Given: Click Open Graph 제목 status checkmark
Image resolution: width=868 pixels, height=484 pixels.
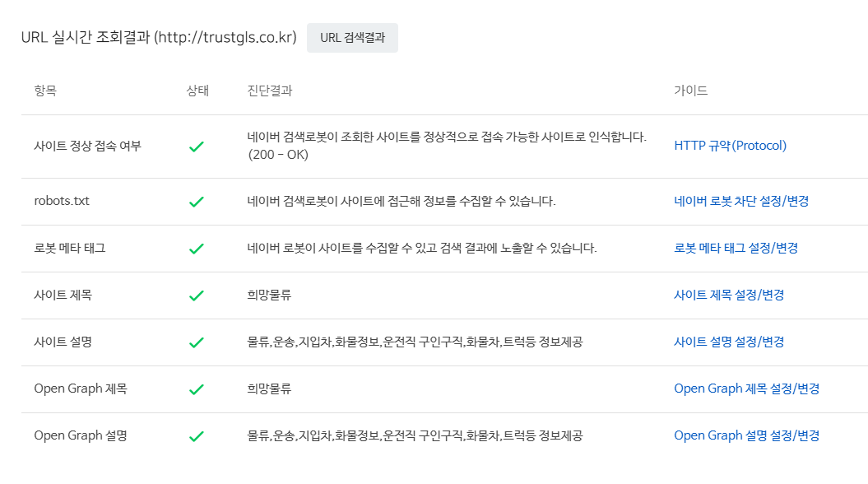Looking at the screenshot, I should pyautogui.click(x=197, y=389).
